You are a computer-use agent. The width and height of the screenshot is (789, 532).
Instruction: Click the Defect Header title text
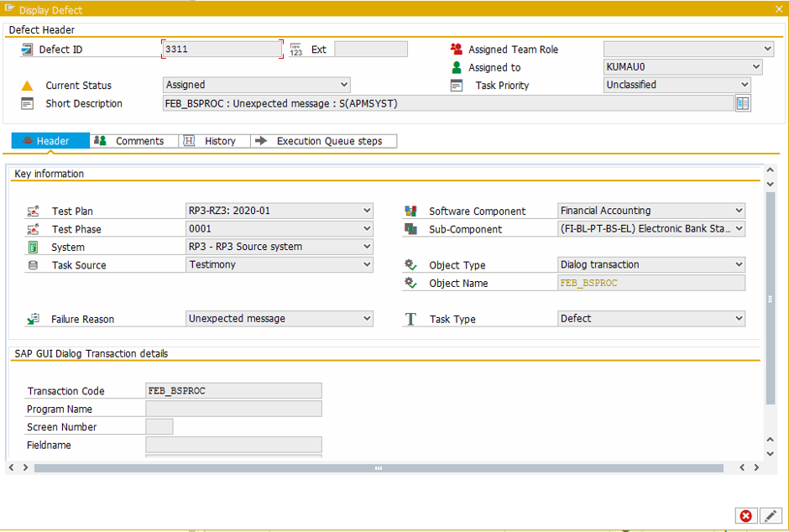pyautogui.click(x=42, y=30)
